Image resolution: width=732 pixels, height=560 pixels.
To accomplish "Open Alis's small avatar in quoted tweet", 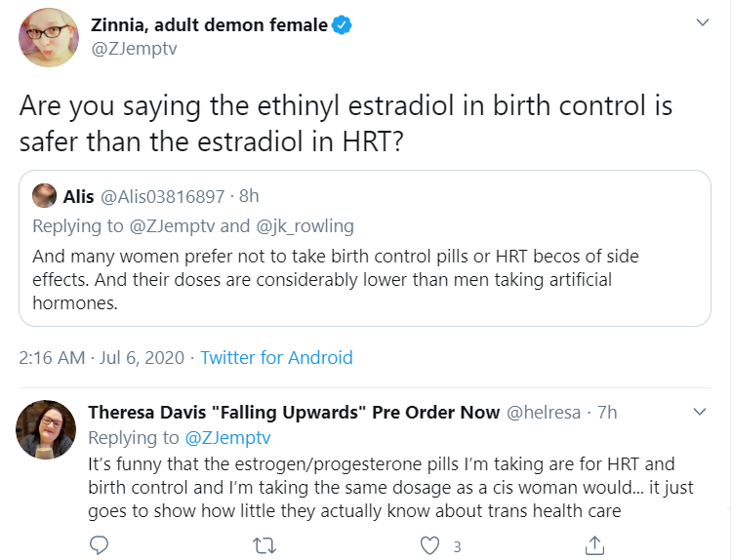I will click(44, 195).
